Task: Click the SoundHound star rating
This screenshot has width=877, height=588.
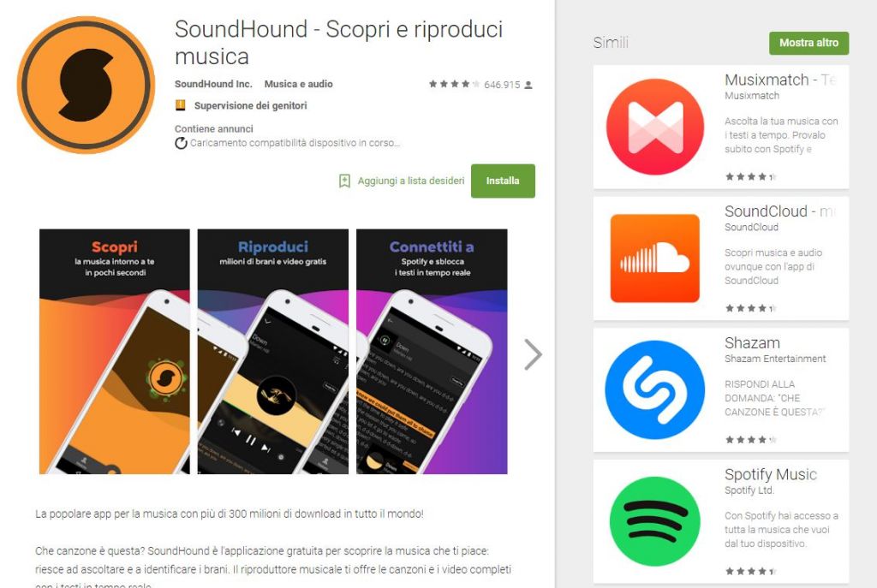Action: point(454,85)
